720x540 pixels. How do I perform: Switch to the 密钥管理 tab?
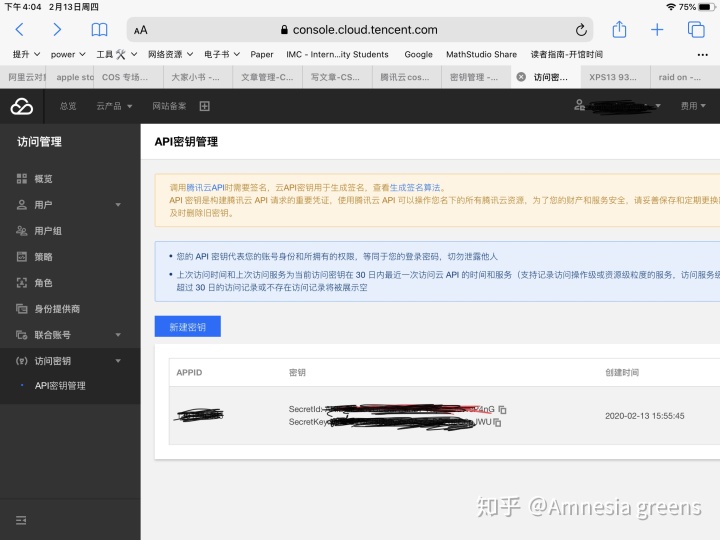click(476, 77)
